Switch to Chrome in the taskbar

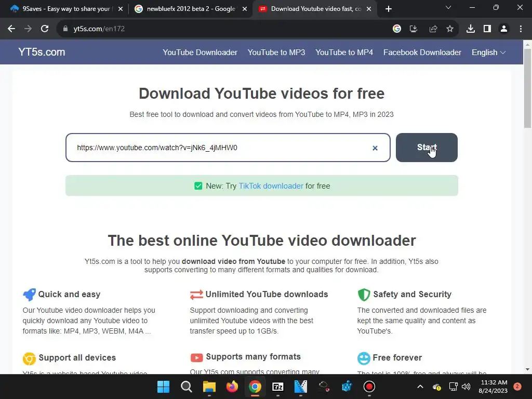tap(255, 387)
